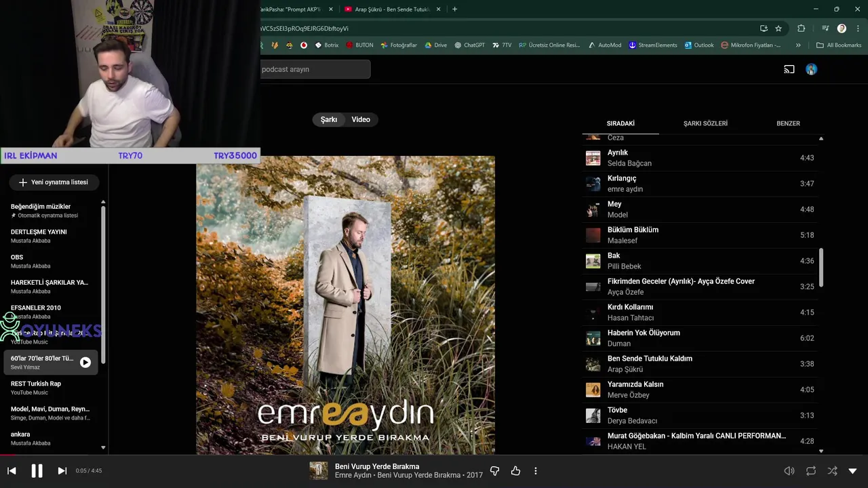Image resolution: width=868 pixels, height=488 pixels.
Task: Click the install app icon in address bar
Action: click(x=764, y=28)
